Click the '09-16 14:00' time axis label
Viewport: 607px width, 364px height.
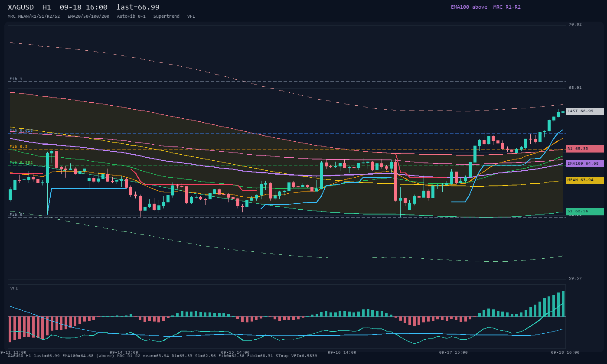(342, 352)
